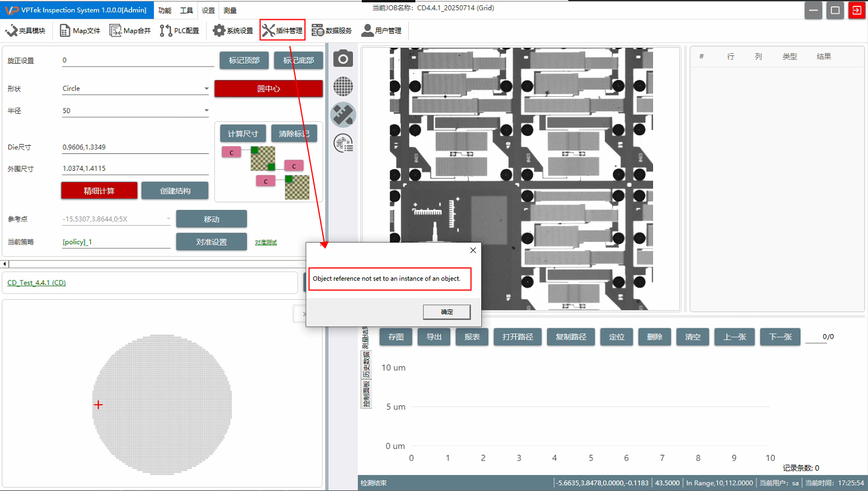Activate the ruler and pencil measurement icon
This screenshot has width=868, height=491.
click(343, 115)
